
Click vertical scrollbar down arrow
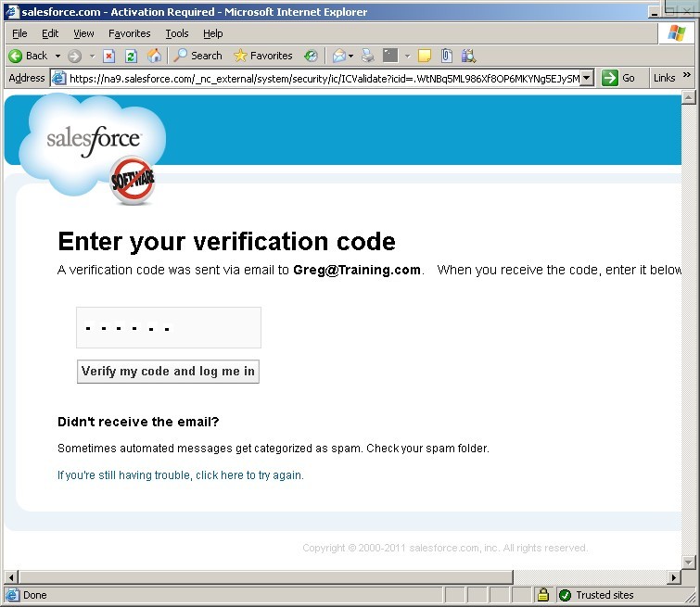[688, 563]
